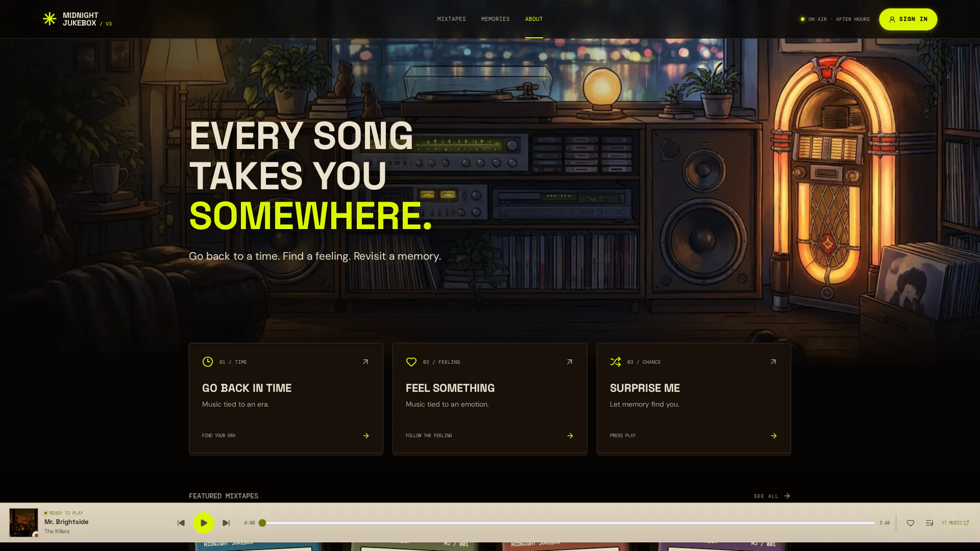Click the Go Back In Time heading
The height and width of the screenshot is (551, 980).
click(x=247, y=388)
